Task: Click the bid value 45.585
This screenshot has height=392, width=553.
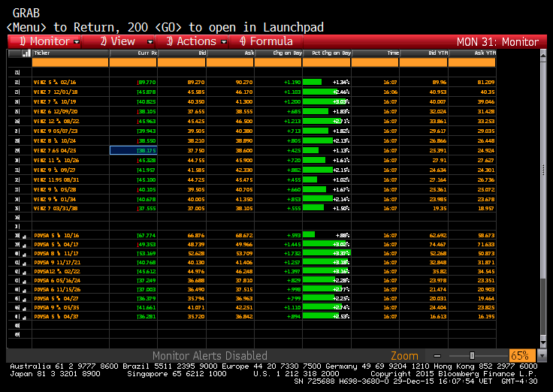Action: tap(196, 92)
